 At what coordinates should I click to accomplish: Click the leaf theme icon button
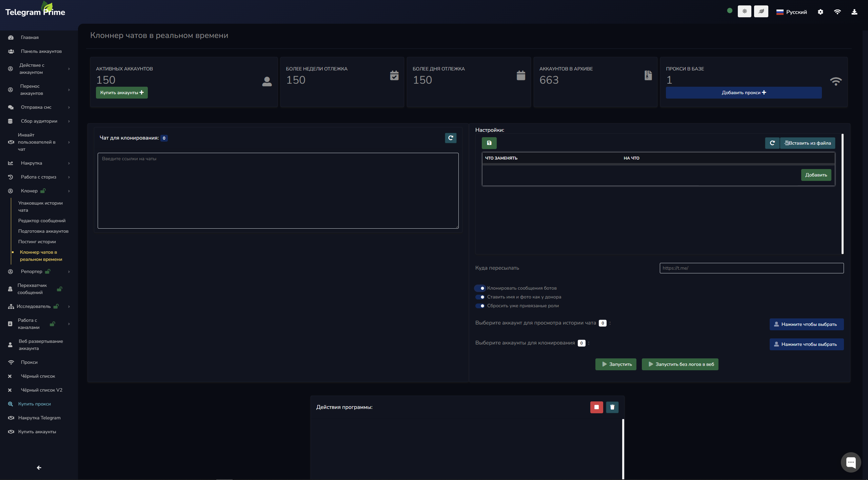tap(761, 12)
